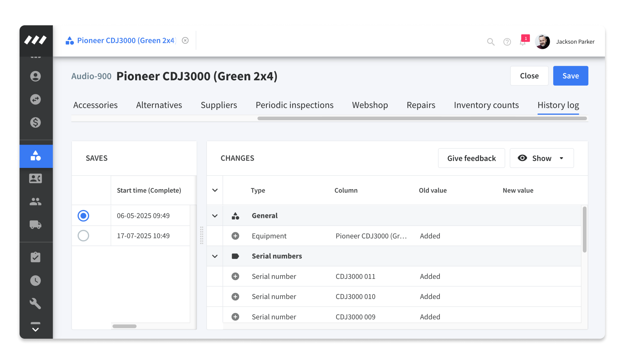
Task: Click the plus icon on Equipment row
Action: click(235, 236)
